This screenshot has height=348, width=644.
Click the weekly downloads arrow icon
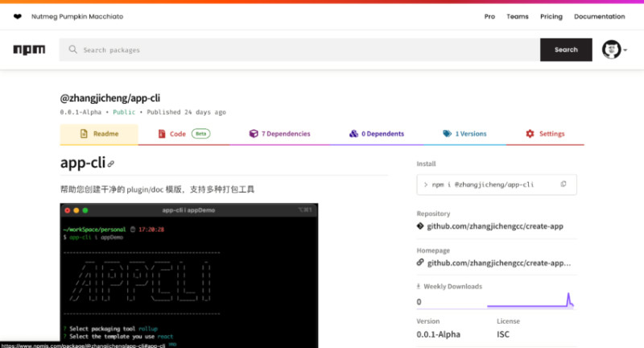[x=419, y=286]
